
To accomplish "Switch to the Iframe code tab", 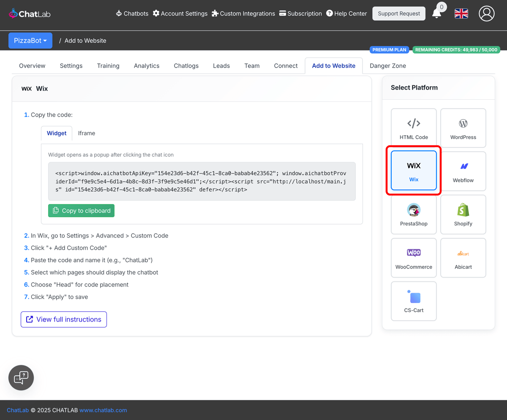I will (87, 133).
